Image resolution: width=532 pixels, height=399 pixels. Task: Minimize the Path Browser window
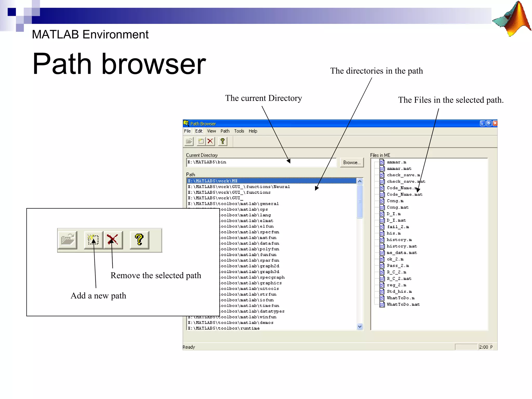(x=482, y=123)
